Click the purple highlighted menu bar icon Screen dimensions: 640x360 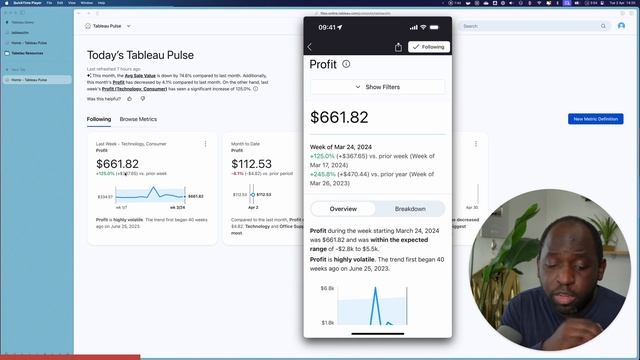[567, 3]
